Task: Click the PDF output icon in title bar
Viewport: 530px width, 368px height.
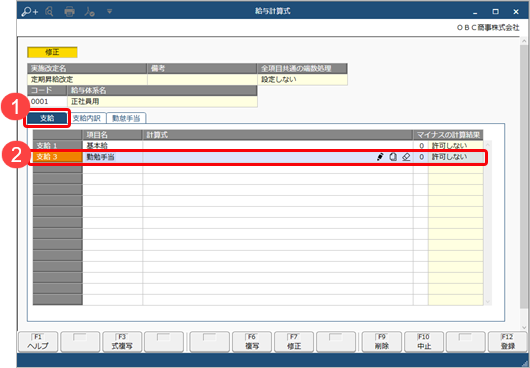Action: (x=89, y=12)
